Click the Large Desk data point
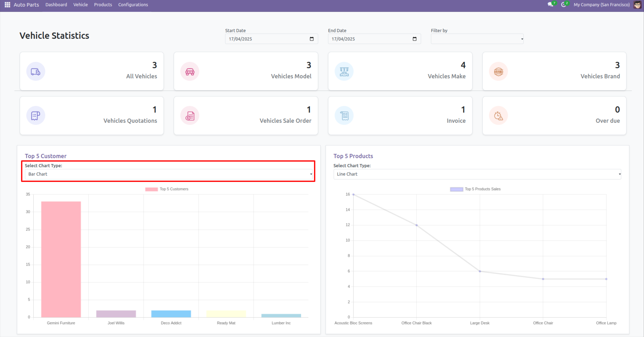This screenshot has height=337, width=644. 480,271
